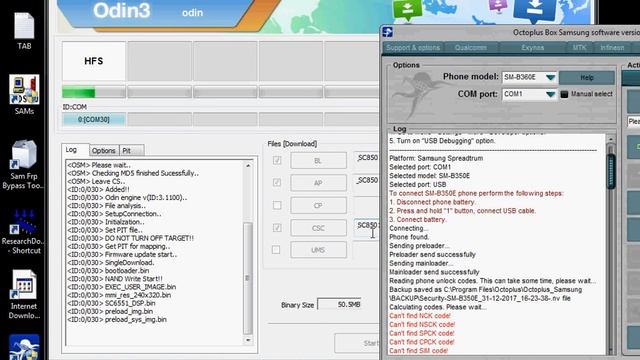Click the UMS file button in Odin

(x=318, y=250)
